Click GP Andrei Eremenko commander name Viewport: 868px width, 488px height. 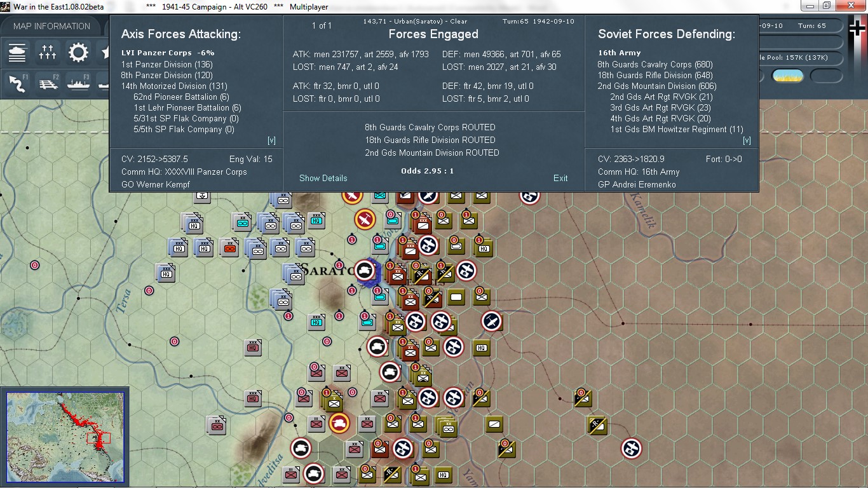click(637, 184)
